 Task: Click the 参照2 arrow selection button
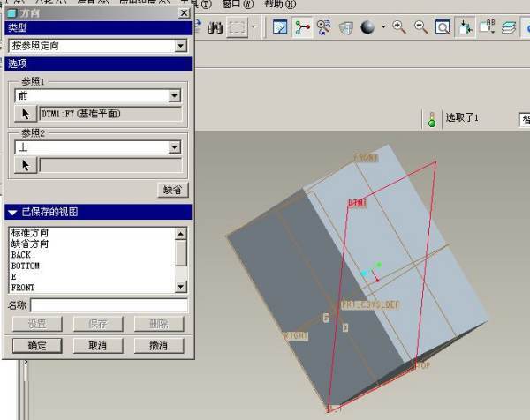tap(26, 165)
